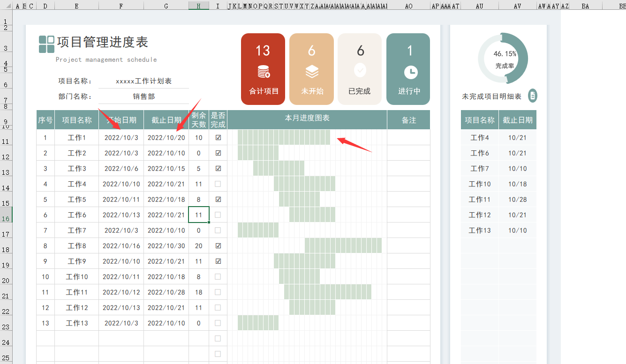Click the title 项目管理进度表
This screenshot has height=364, width=626.
tap(103, 42)
